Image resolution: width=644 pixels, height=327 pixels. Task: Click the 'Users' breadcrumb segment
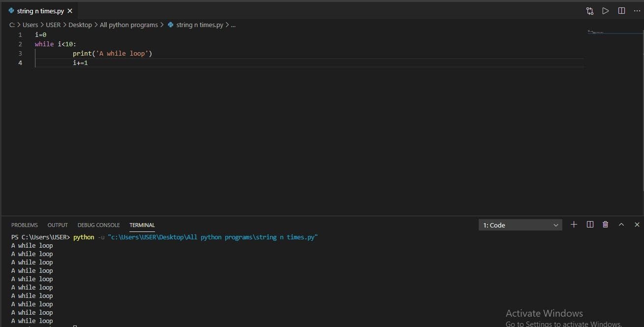point(30,25)
